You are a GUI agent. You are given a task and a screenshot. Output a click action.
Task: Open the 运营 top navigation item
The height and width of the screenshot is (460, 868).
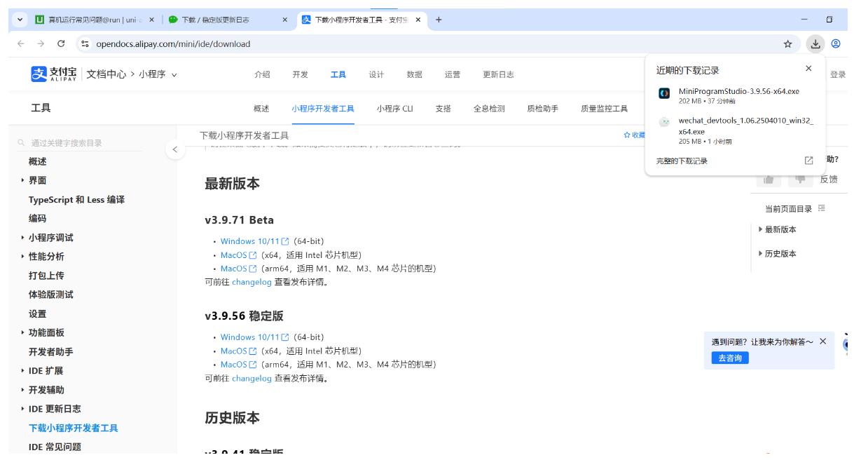[x=453, y=74]
